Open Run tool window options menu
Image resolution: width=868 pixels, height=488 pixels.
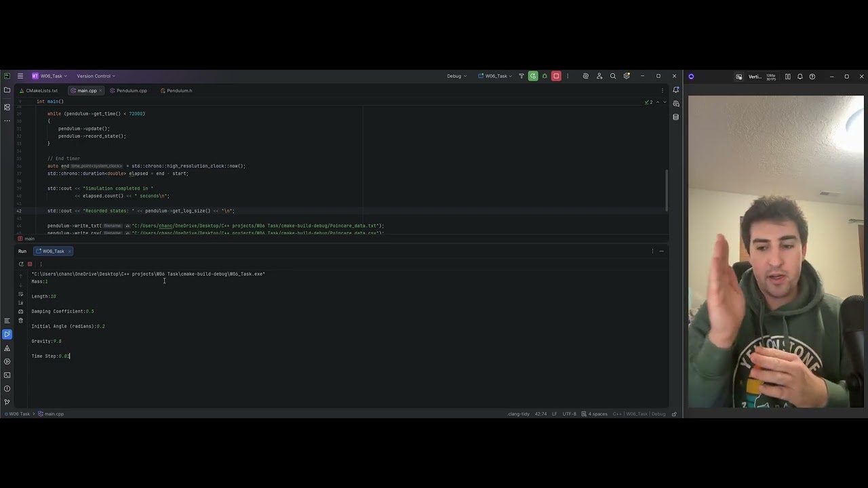pos(652,251)
